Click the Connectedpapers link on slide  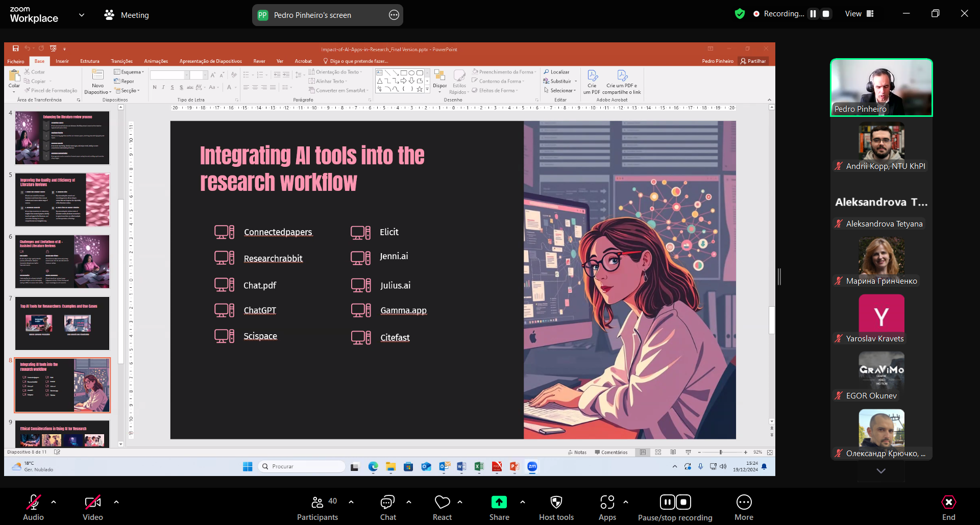[x=278, y=232]
